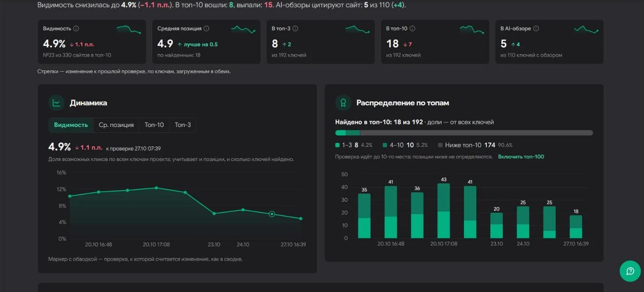Click the Включить топ-100 link
Image resolution: width=644 pixels, height=292 pixels.
point(521,157)
